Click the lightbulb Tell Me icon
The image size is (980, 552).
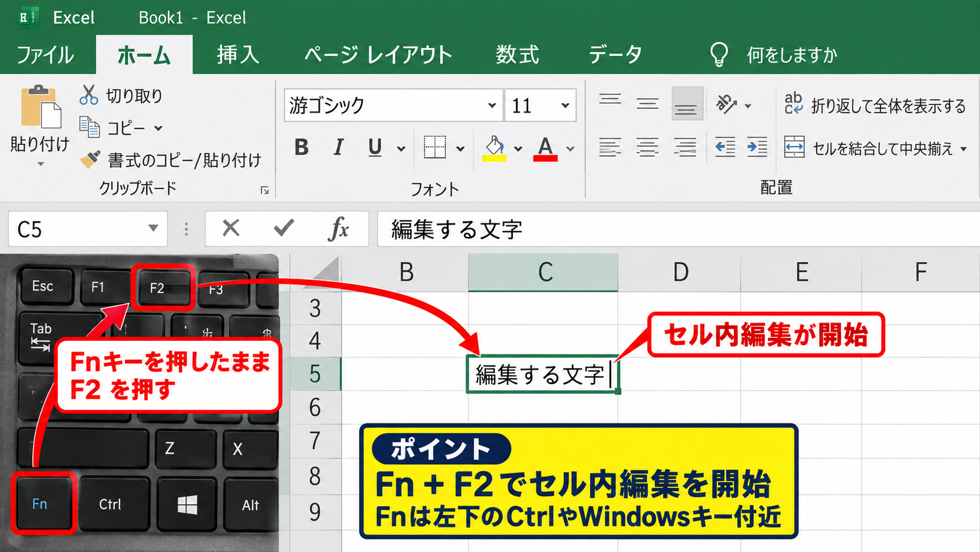coord(719,55)
